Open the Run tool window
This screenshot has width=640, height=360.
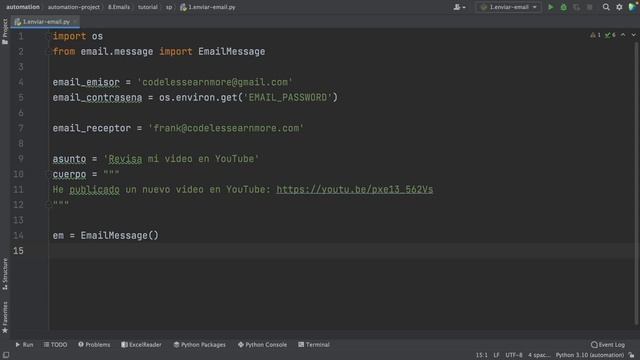tap(24, 344)
